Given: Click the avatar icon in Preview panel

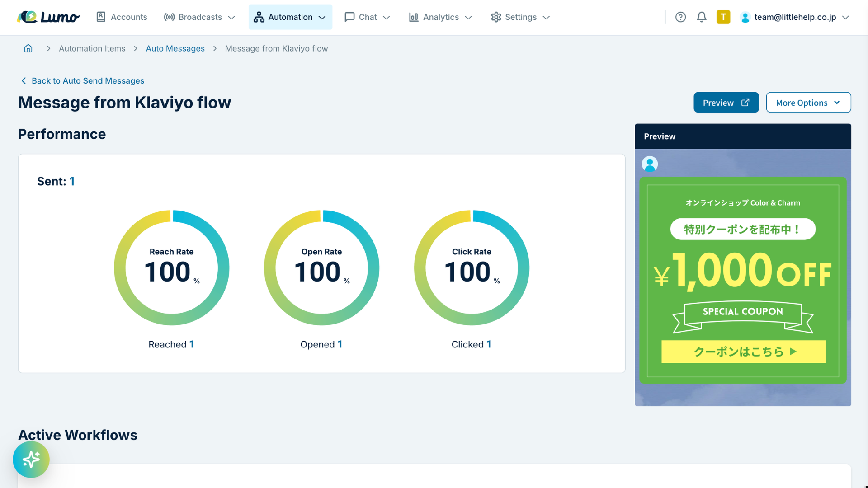Looking at the screenshot, I should 650,164.
